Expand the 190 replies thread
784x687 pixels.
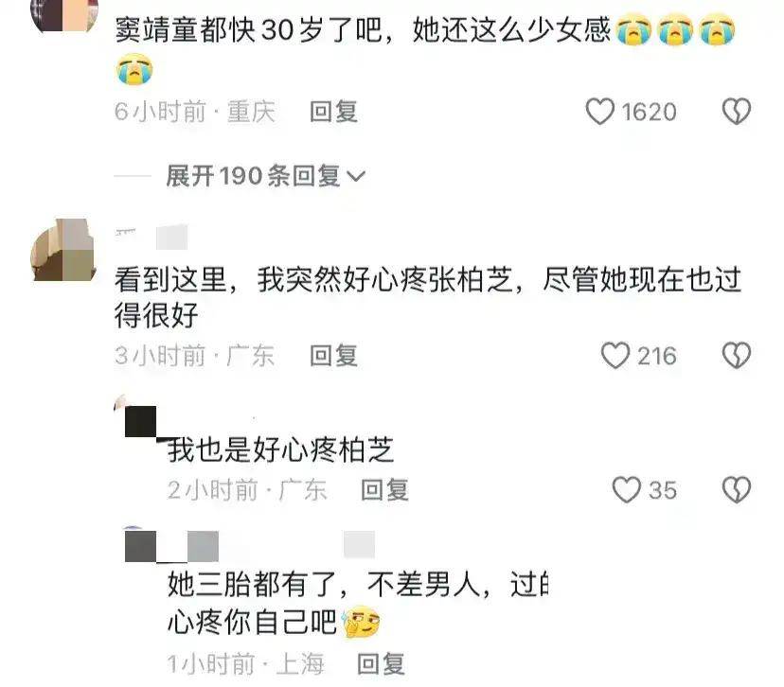265,176
